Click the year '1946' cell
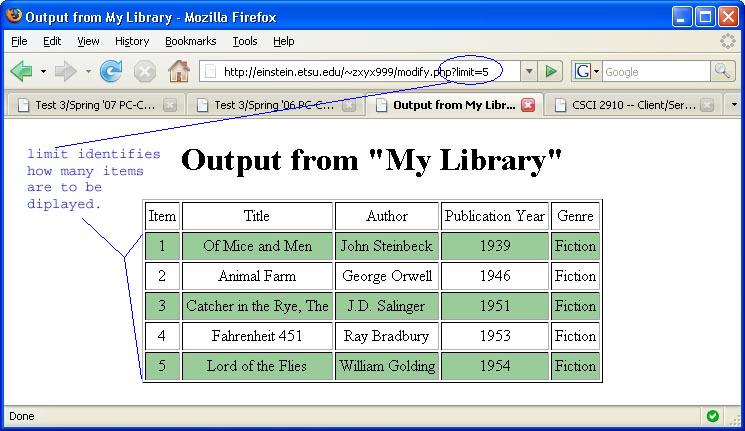The width and height of the screenshot is (745, 431). click(495, 276)
